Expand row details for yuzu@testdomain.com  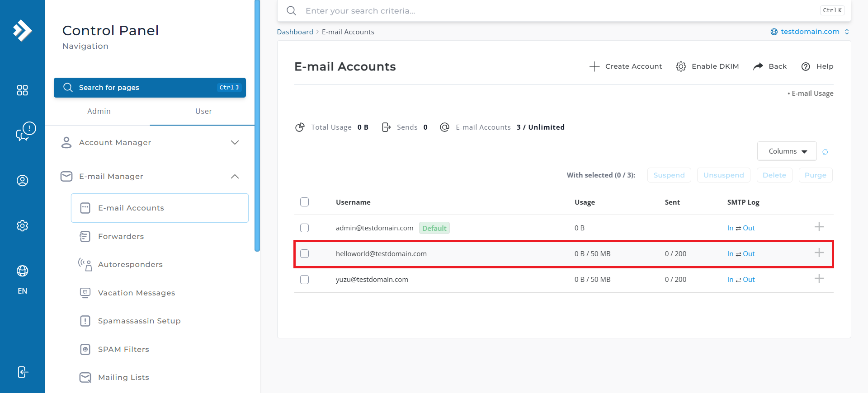[x=819, y=279]
